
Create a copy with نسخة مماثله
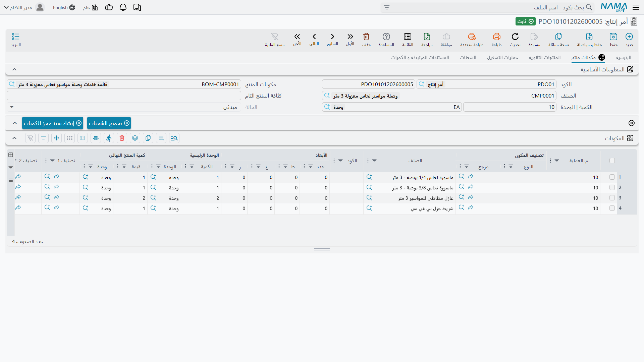[558, 40]
